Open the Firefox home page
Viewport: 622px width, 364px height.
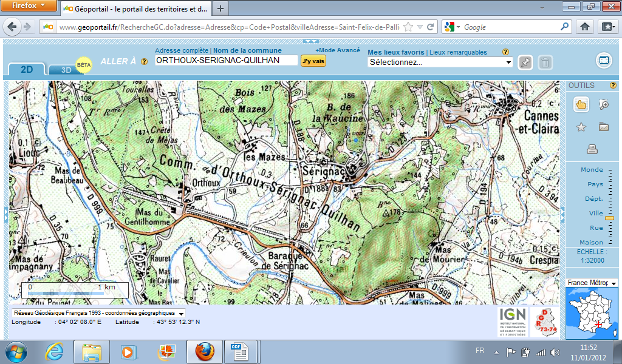coord(585,27)
